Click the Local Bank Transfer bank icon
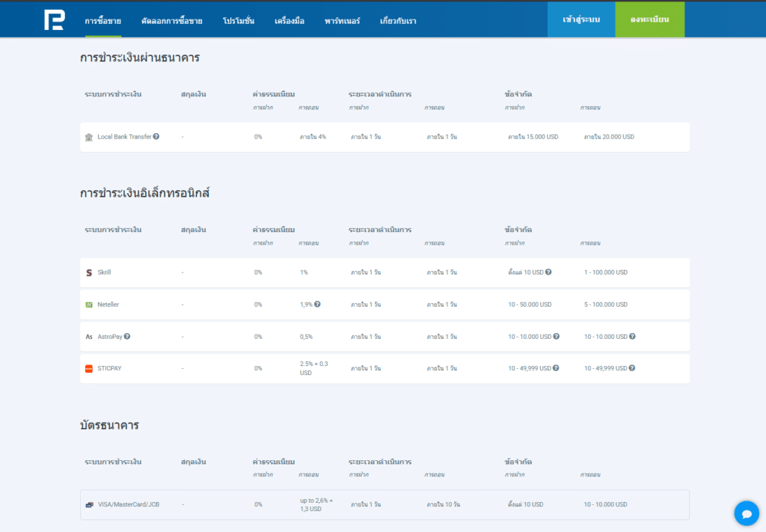 pyautogui.click(x=89, y=137)
